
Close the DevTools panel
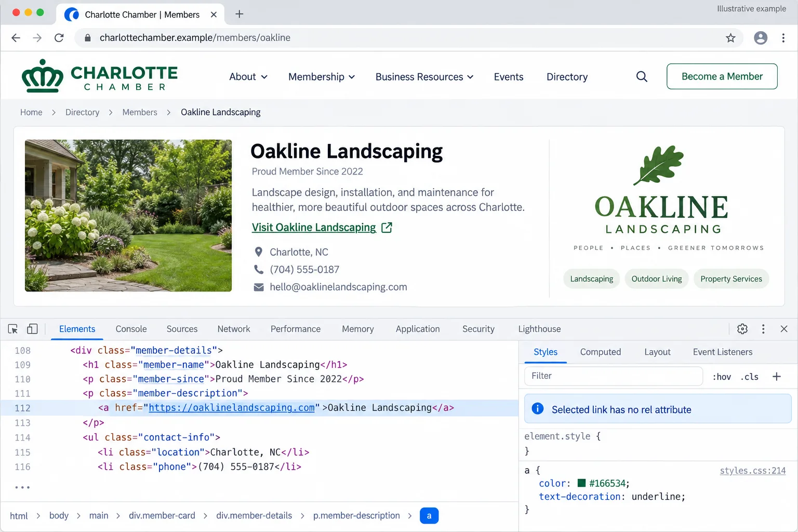point(784,329)
